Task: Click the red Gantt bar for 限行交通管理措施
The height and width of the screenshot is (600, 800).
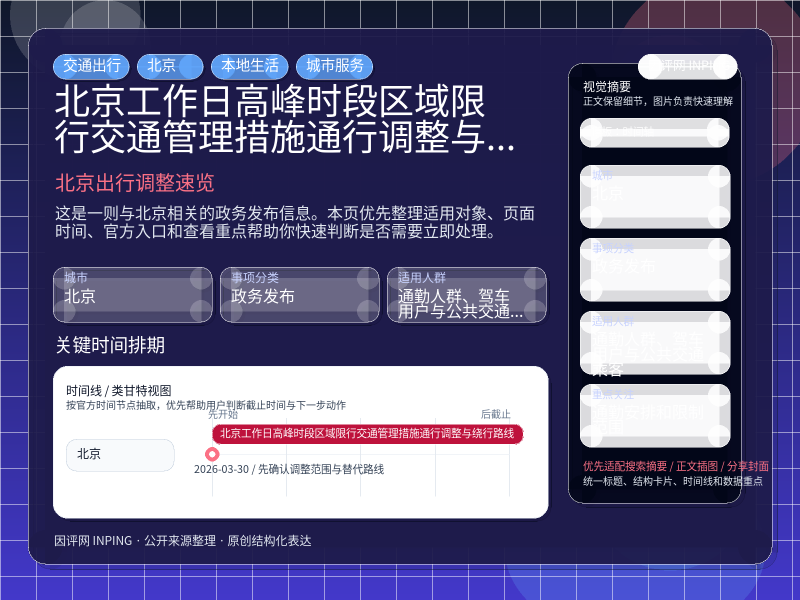Action: tap(367, 434)
